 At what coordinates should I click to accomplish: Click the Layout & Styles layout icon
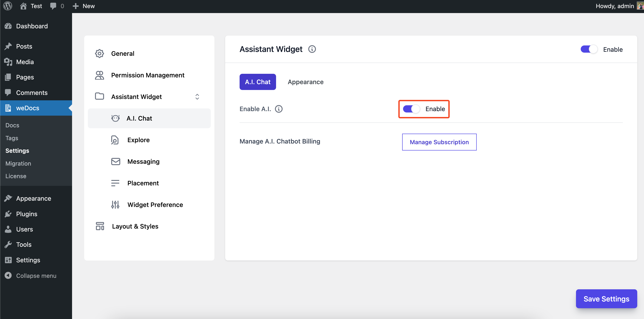100,226
